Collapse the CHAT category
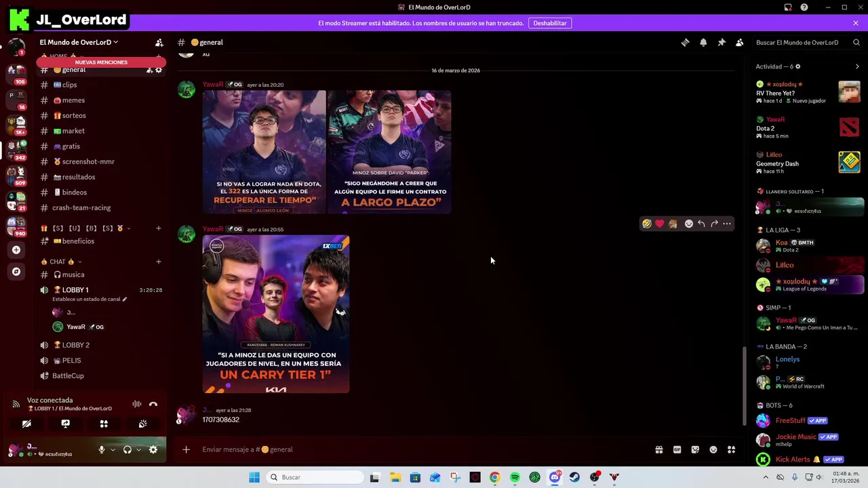The image size is (868, 488). coord(61,262)
